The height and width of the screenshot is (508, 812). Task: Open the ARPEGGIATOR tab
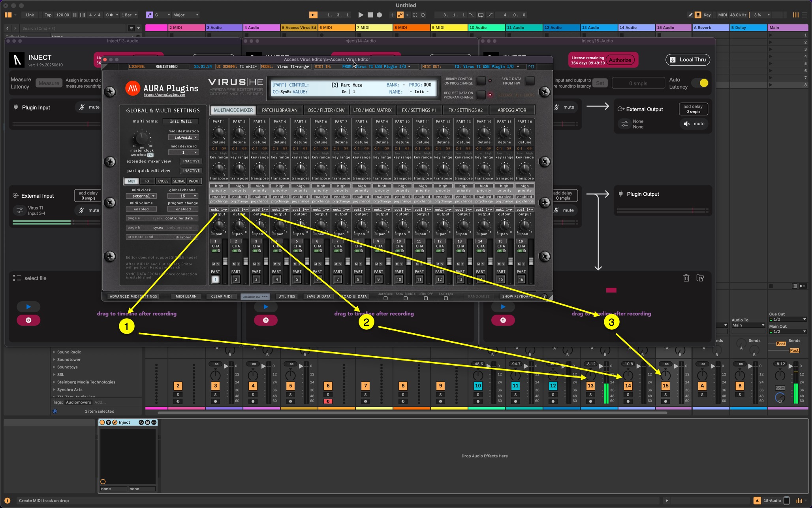(511, 110)
